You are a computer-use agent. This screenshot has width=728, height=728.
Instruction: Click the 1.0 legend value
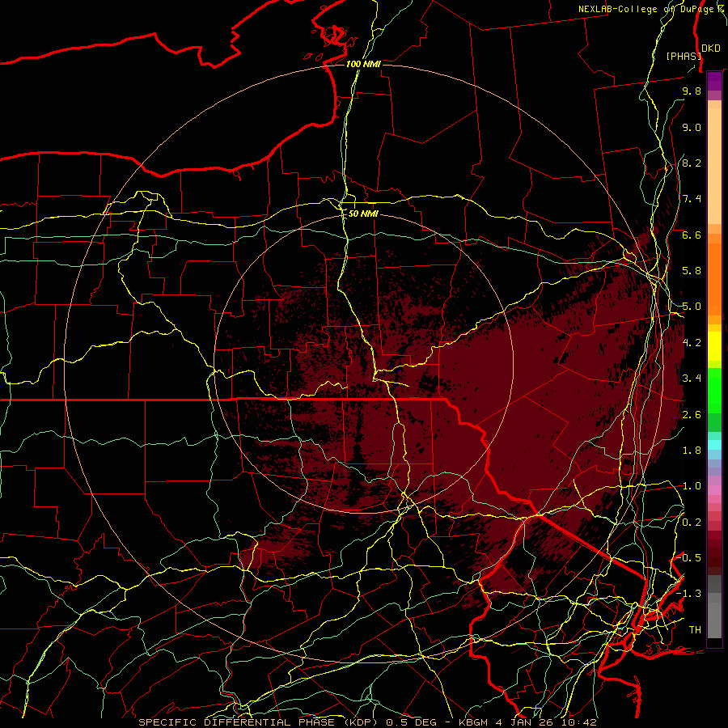click(x=692, y=486)
